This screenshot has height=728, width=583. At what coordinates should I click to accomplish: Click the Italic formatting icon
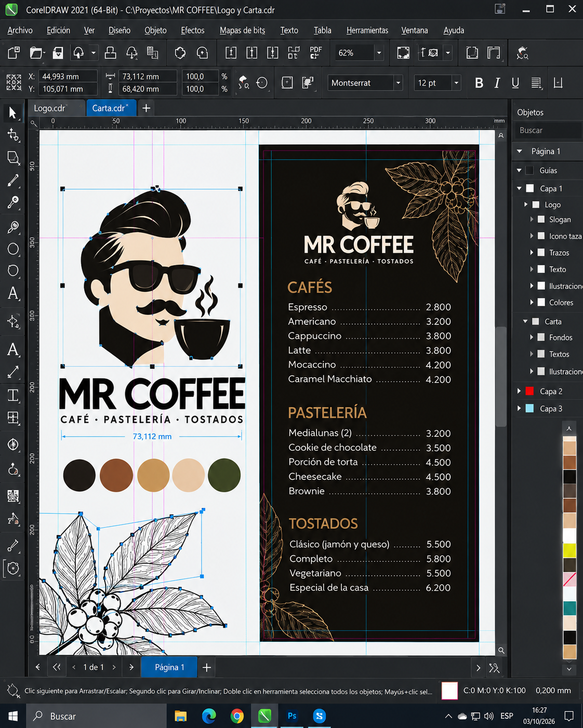(x=497, y=83)
